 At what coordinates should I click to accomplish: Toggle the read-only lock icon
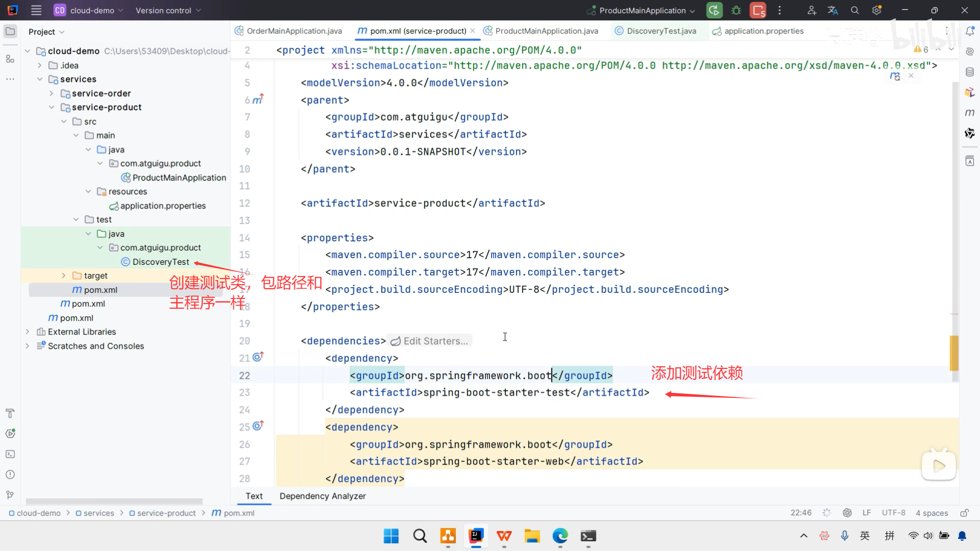964,513
